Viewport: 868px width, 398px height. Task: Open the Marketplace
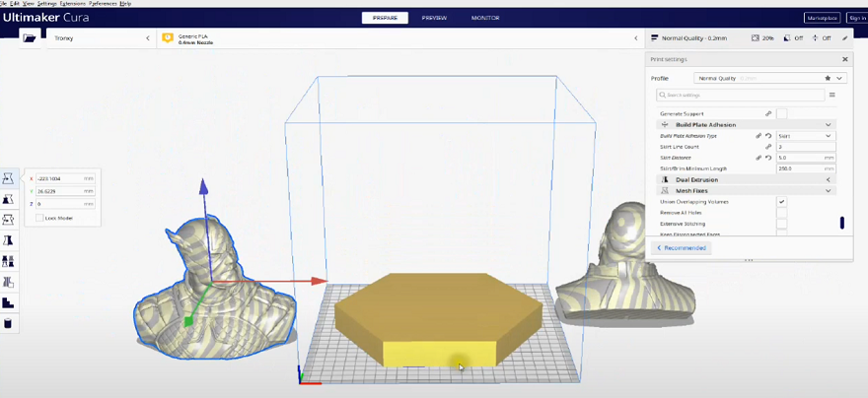coord(822,18)
